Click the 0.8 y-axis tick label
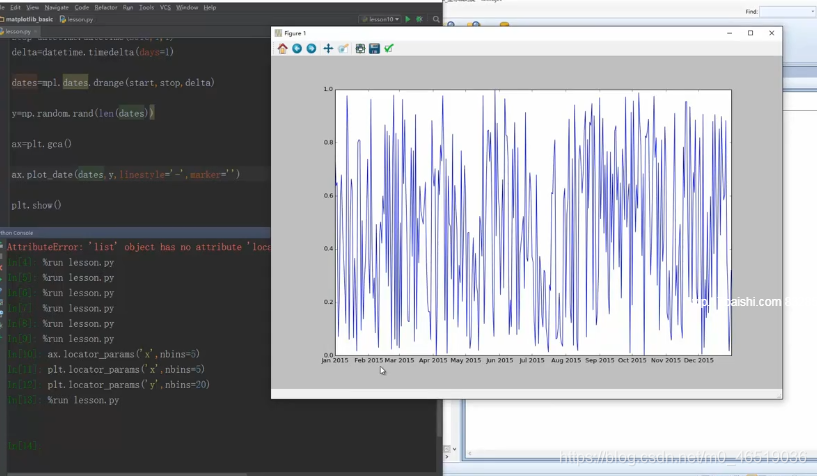Image resolution: width=817 pixels, height=476 pixels. [328, 142]
